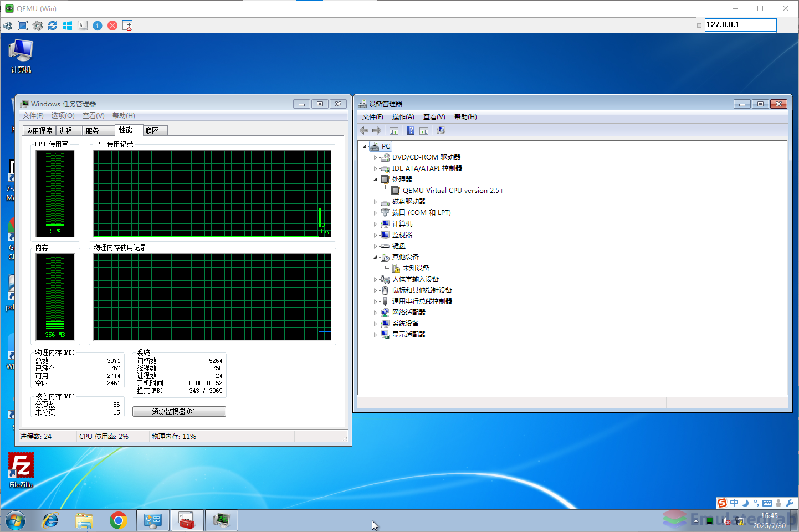Click the Sogou S logo on IME bar
The image size is (799, 532).
(x=722, y=503)
